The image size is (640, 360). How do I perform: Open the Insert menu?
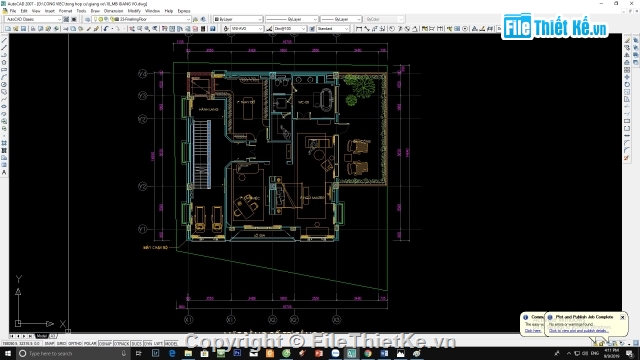tap(50, 11)
